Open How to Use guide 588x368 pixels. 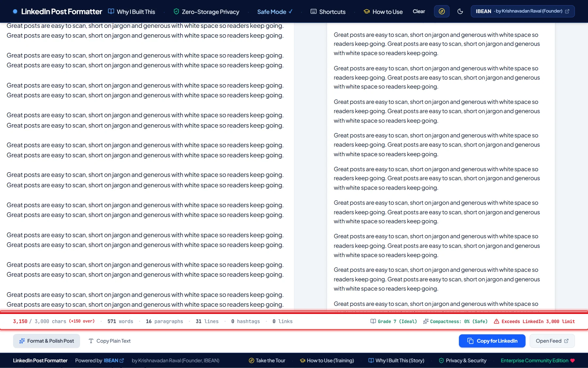[383, 12]
